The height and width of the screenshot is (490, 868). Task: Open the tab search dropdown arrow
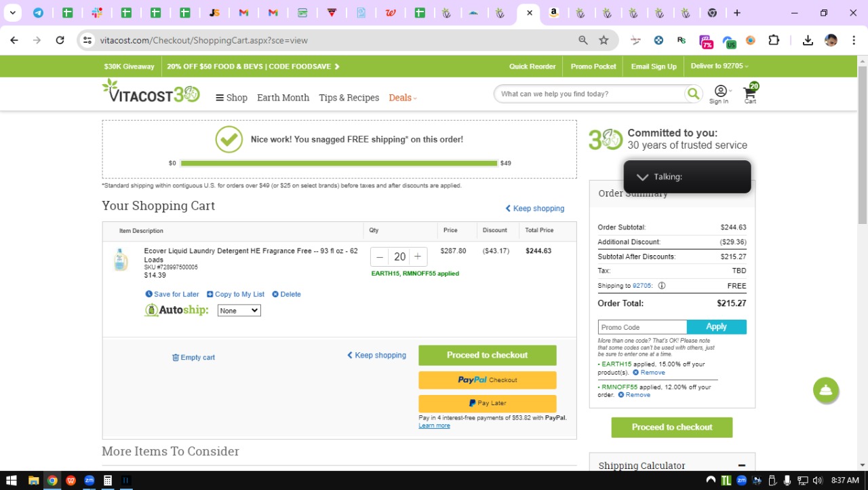[x=12, y=13]
